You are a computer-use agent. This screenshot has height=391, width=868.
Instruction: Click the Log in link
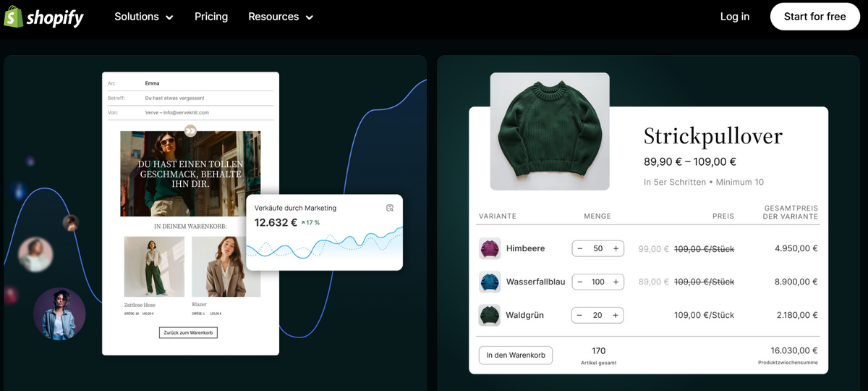tap(735, 17)
